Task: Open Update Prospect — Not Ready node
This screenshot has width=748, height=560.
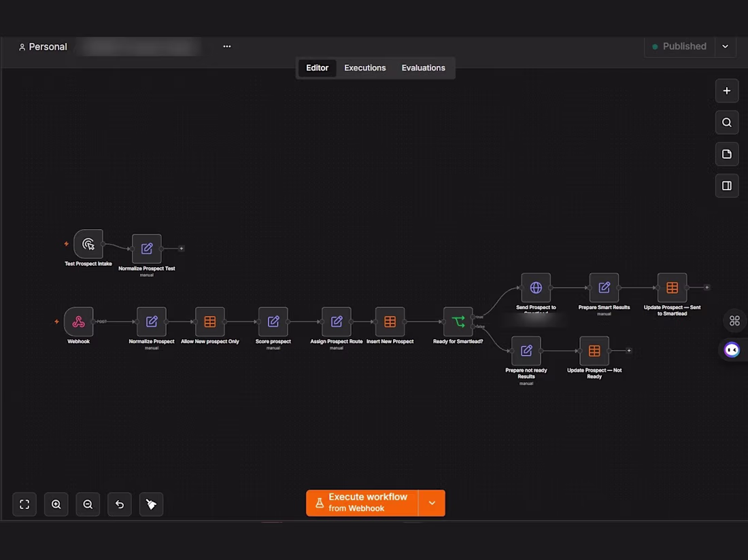Action: [594, 351]
